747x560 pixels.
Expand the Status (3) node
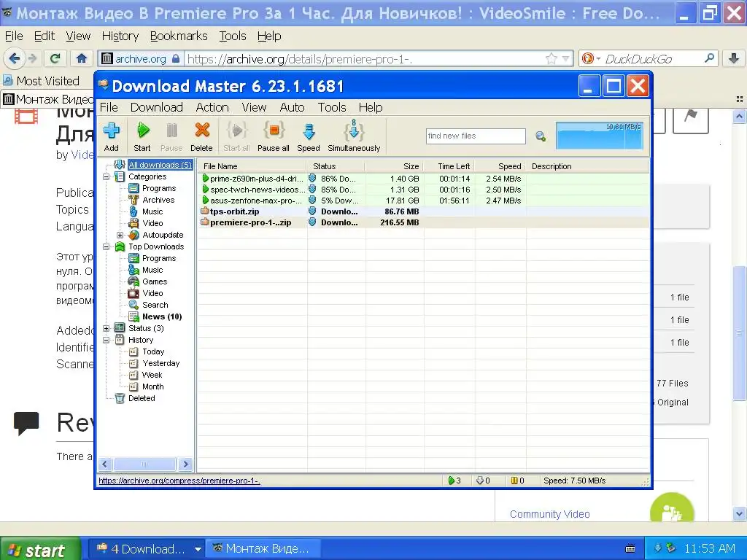click(x=107, y=328)
